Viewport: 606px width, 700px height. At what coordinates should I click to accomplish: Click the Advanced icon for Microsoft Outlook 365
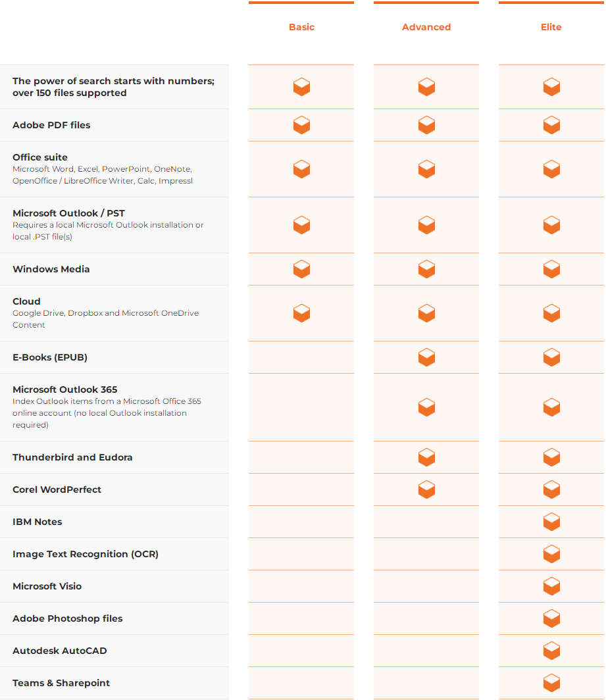click(426, 407)
